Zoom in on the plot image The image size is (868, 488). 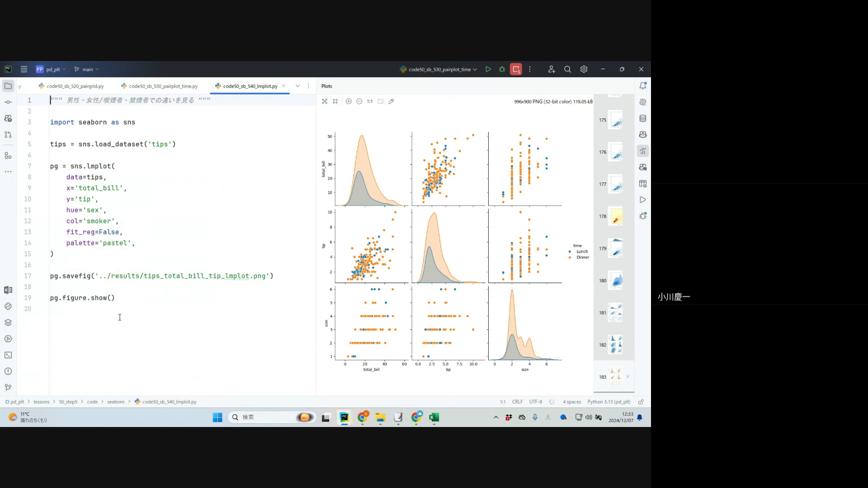click(x=349, y=101)
